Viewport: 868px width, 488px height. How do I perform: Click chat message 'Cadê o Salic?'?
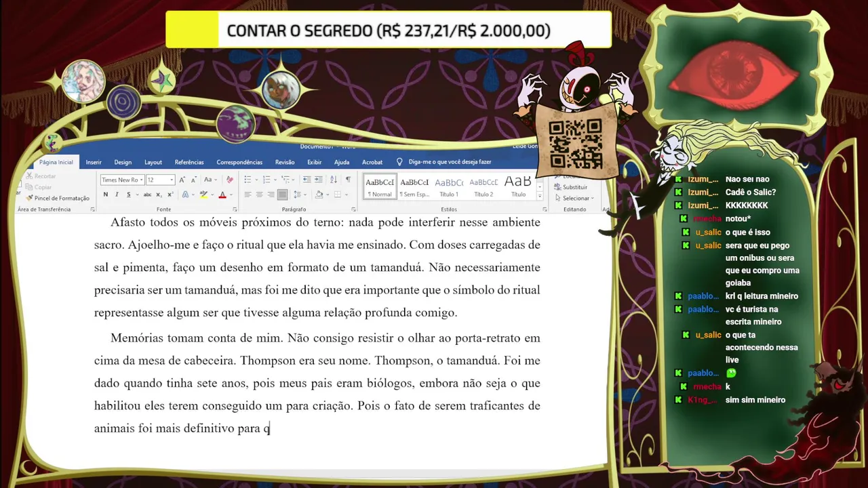(x=750, y=192)
